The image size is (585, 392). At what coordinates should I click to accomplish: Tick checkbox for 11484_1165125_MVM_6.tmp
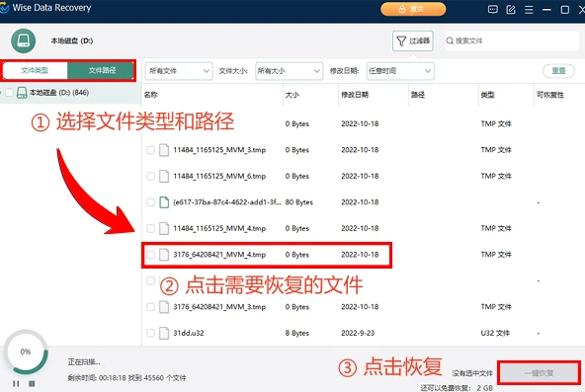[x=151, y=176]
